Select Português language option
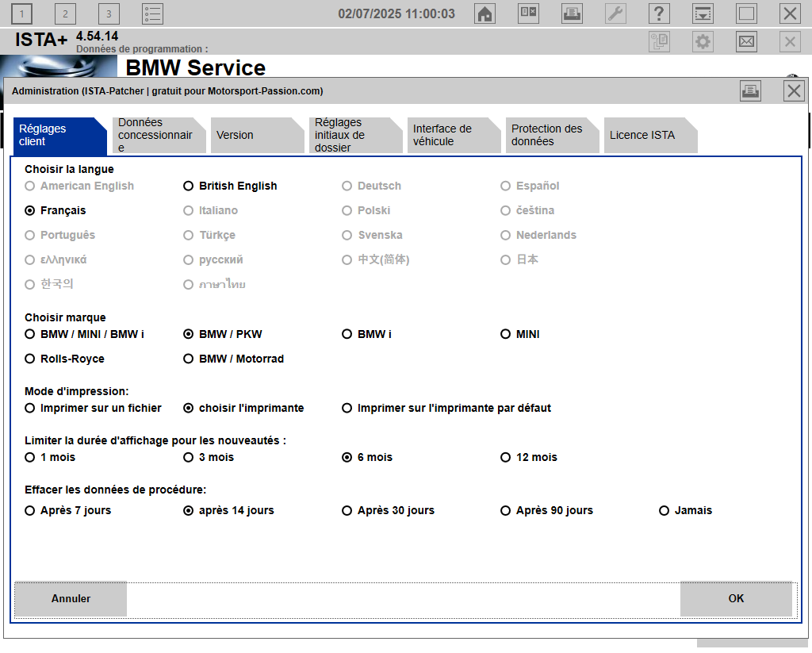The width and height of the screenshot is (812, 653). [60, 236]
